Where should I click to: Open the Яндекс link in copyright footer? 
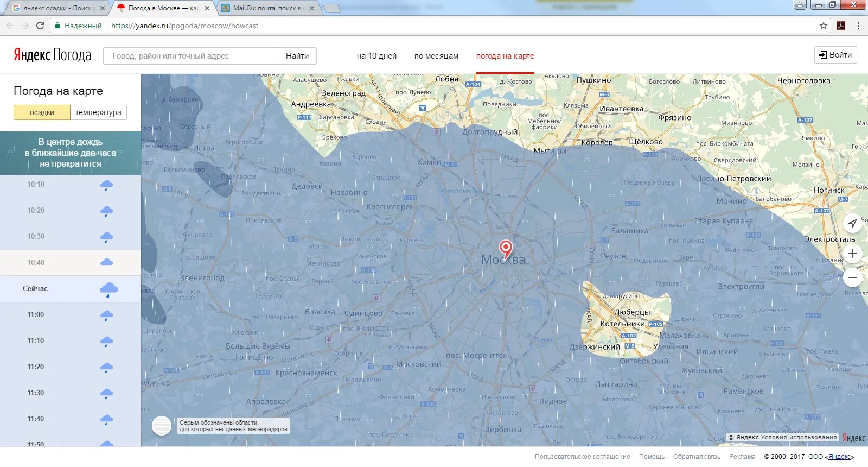click(839, 457)
